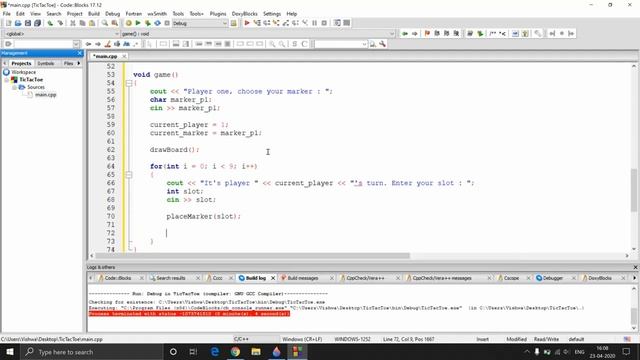Click the debugger Run to cursor icon
Screen dimensions: 640x360
[257, 23]
